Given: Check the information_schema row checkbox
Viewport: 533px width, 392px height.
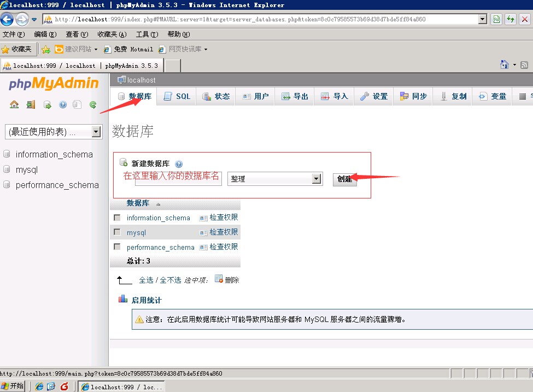Looking at the screenshot, I should (118, 217).
